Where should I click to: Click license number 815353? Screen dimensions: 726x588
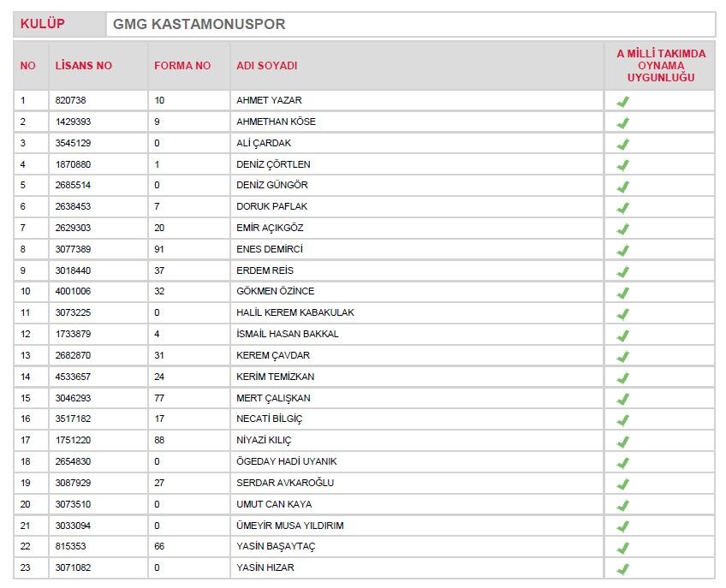pos(70,546)
